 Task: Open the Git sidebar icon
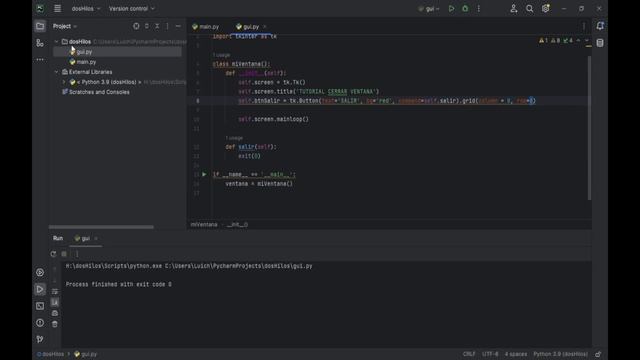[40, 339]
